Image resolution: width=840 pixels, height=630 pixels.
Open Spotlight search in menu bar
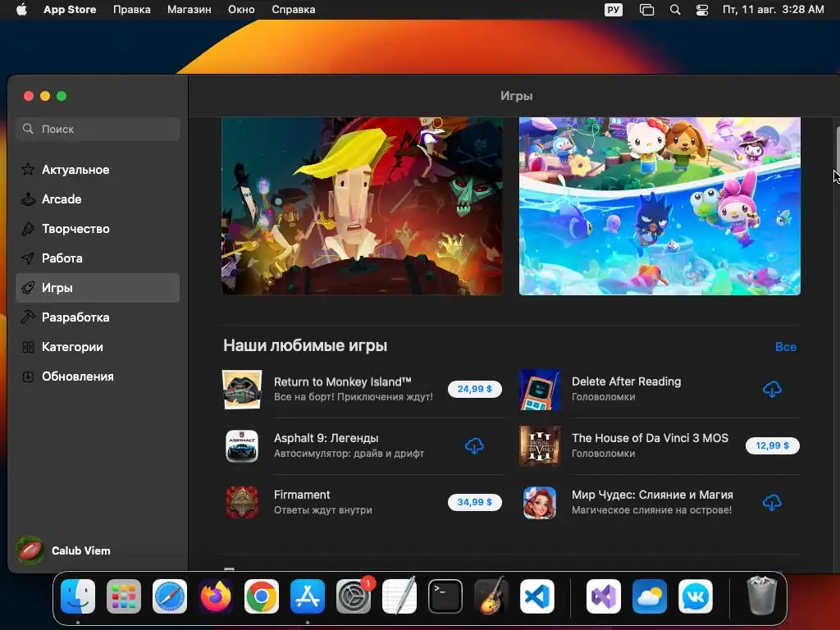click(675, 10)
